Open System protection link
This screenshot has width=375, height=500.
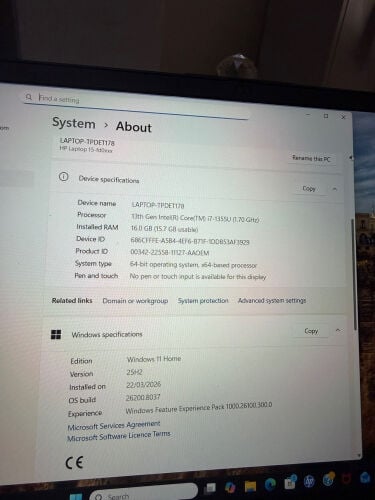tap(203, 301)
